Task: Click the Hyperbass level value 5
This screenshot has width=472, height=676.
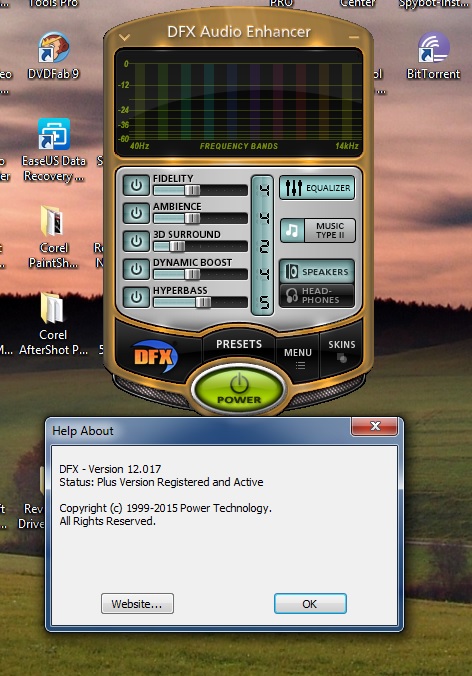Action: click(263, 302)
